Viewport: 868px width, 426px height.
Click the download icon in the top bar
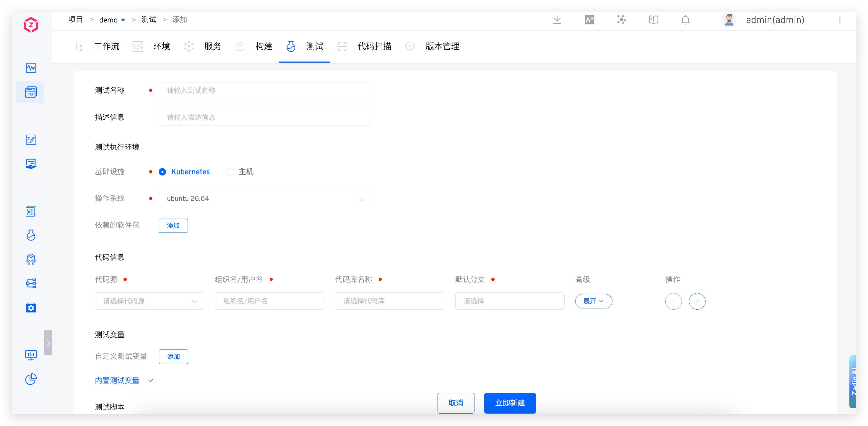pos(557,20)
